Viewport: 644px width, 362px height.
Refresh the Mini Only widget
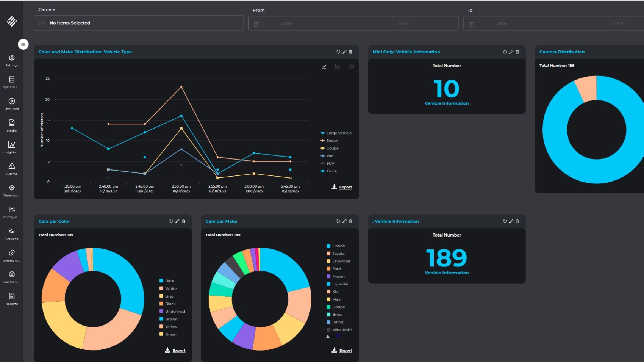[x=505, y=52]
